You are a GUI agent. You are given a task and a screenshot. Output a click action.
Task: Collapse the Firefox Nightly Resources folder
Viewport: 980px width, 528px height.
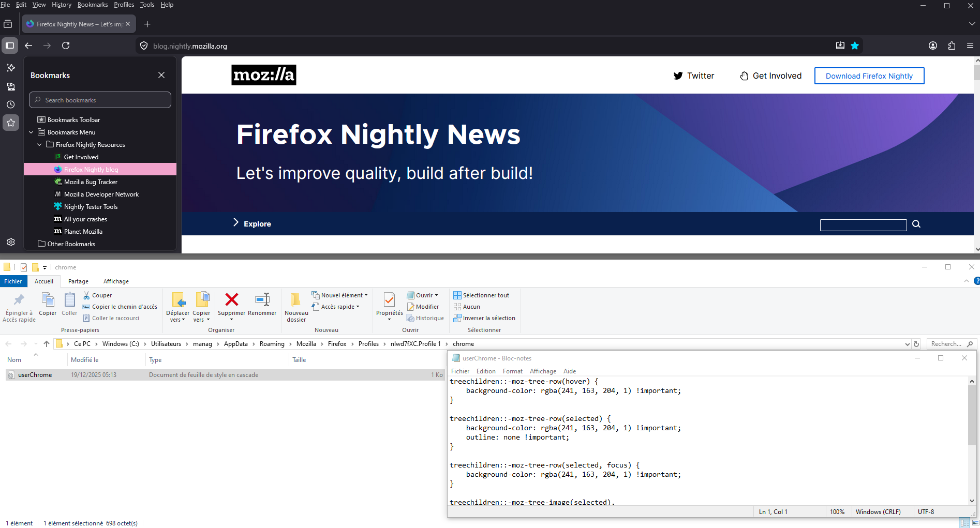[x=39, y=145]
